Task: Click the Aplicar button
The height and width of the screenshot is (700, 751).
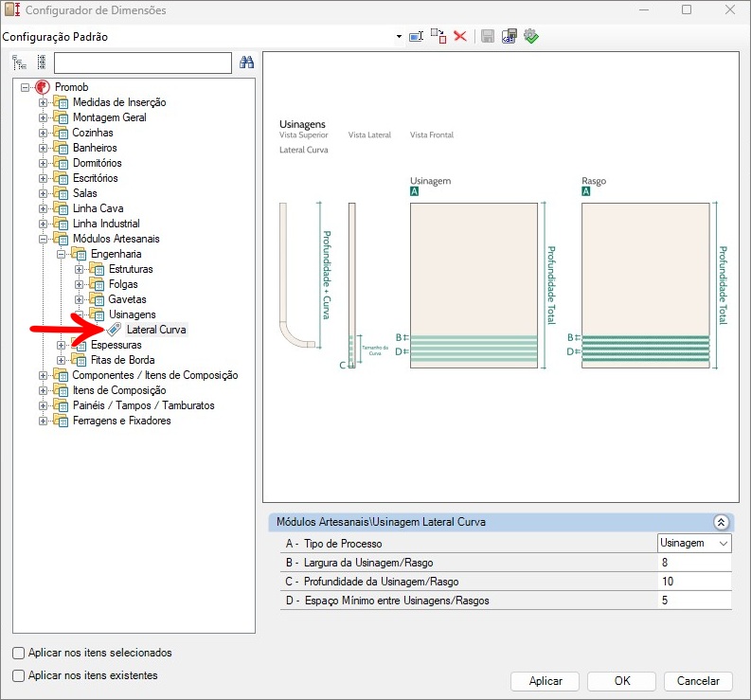Action: 545,681
